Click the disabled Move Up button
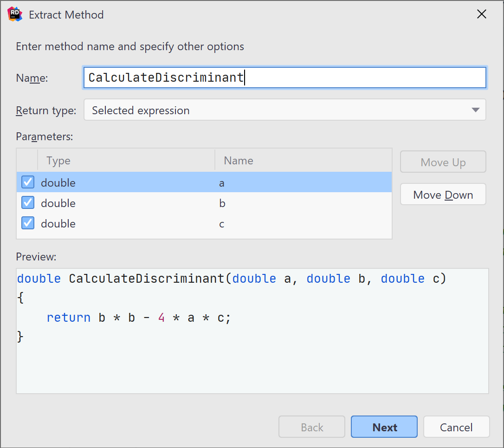This screenshot has width=504, height=448. click(x=443, y=162)
